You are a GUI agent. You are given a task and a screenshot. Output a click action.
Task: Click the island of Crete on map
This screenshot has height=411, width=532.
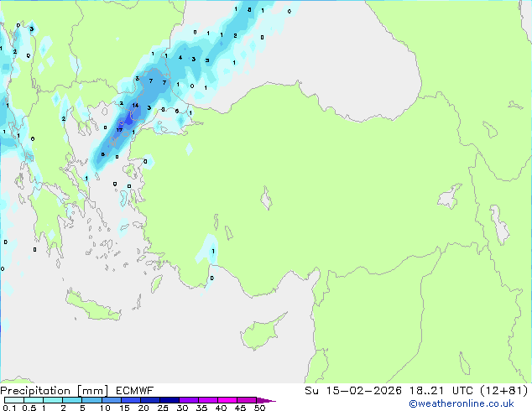tap(92, 306)
